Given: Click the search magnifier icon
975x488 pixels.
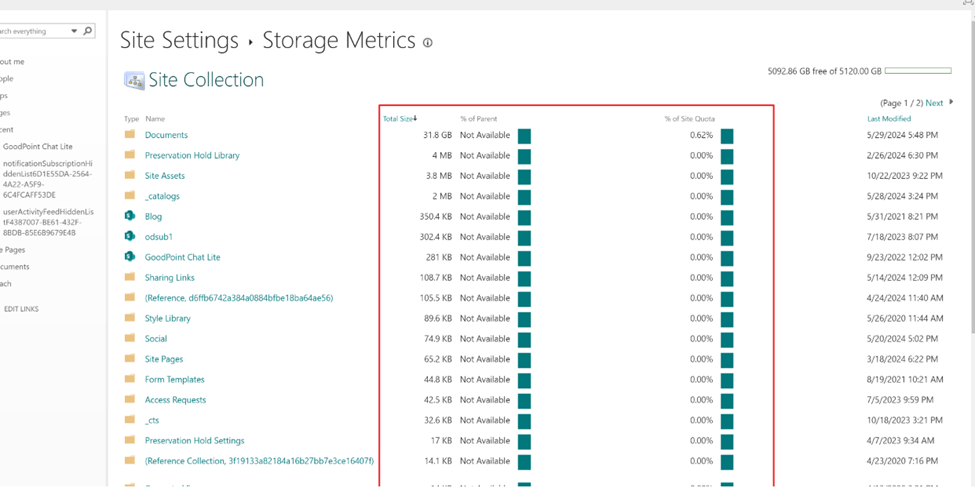Looking at the screenshot, I should coord(88,30).
